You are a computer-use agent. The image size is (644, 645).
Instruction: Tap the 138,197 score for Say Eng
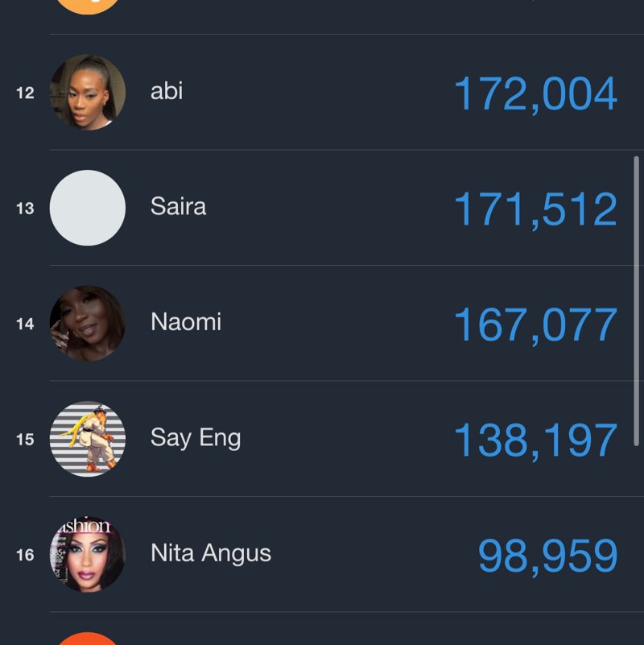tap(535, 440)
